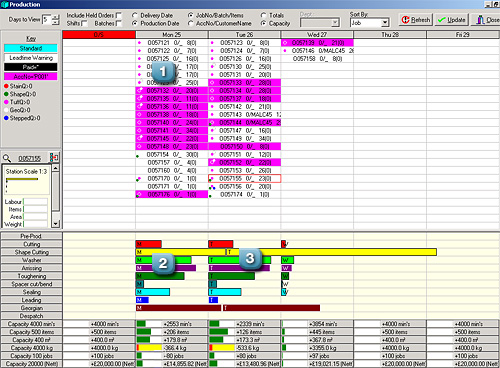Select the O/S red column header
This screenshot has height=368, width=500.
point(99,35)
